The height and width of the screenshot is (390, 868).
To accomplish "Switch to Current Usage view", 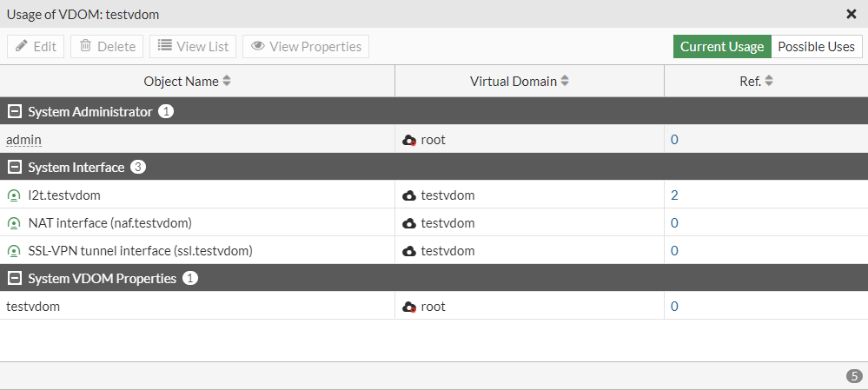I will point(721,47).
